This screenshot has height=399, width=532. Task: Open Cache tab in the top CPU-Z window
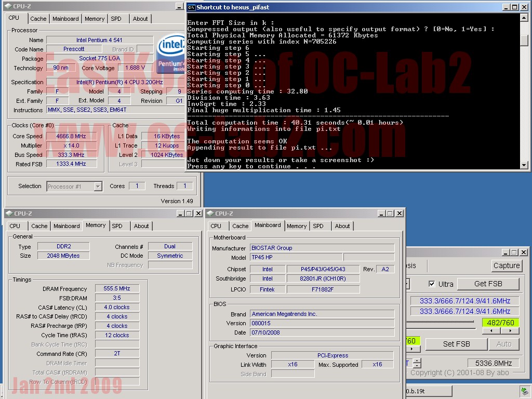tap(38, 19)
